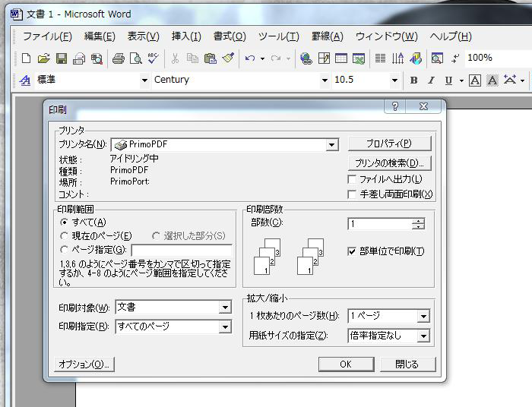Screen dimensions: 532x407
Task: Enable the ファイルへ出力 checkbox
Action: (x=352, y=179)
